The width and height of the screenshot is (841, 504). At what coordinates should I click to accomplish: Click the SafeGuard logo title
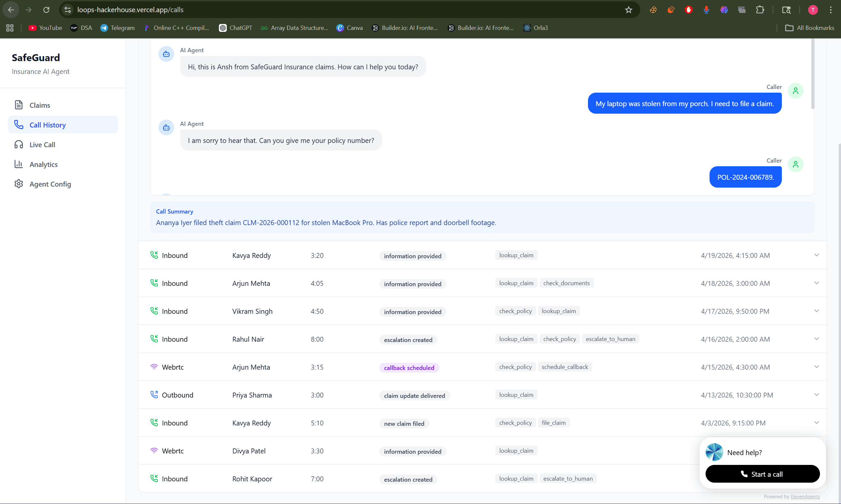pyautogui.click(x=36, y=58)
